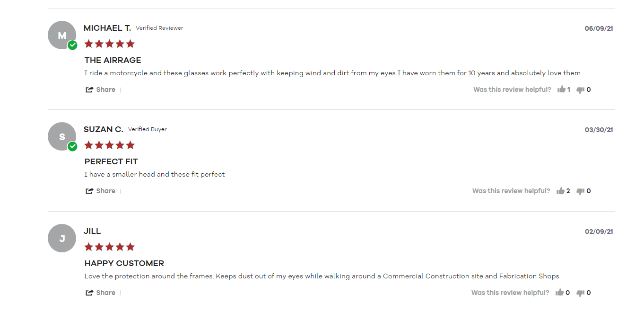Screen dimensions: 644x312
Task: Click Suzan C.'s avatar circle
Action: [x=62, y=137]
